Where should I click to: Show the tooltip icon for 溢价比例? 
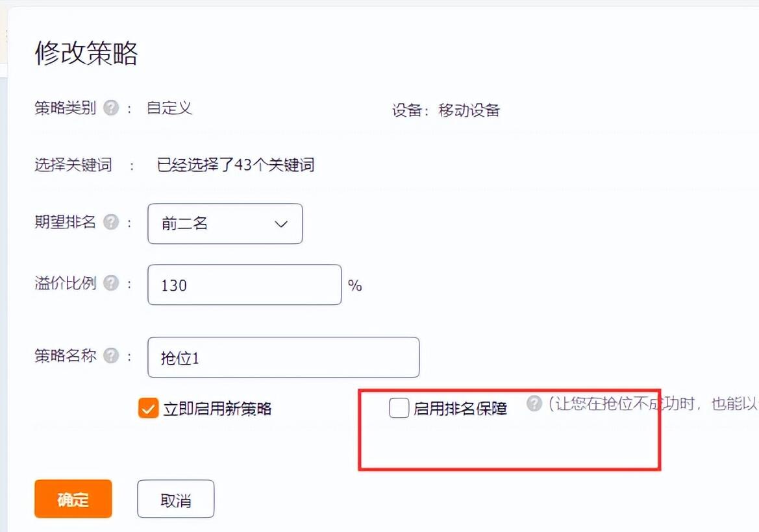[x=111, y=283]
